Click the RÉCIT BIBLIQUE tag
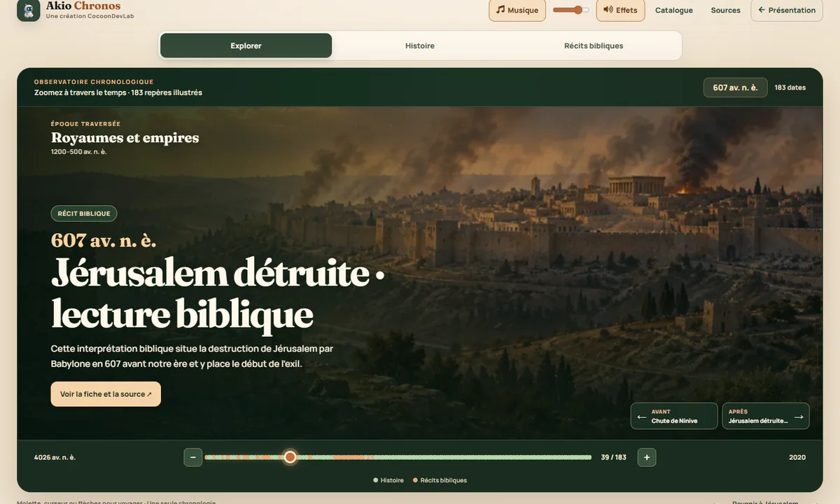 (x=84, y=213)
